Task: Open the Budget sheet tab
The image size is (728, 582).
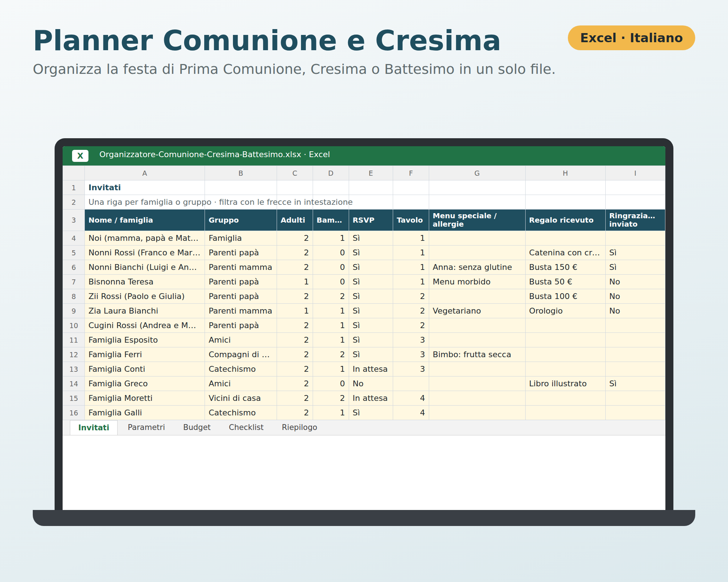Action: tap(197, 427)
